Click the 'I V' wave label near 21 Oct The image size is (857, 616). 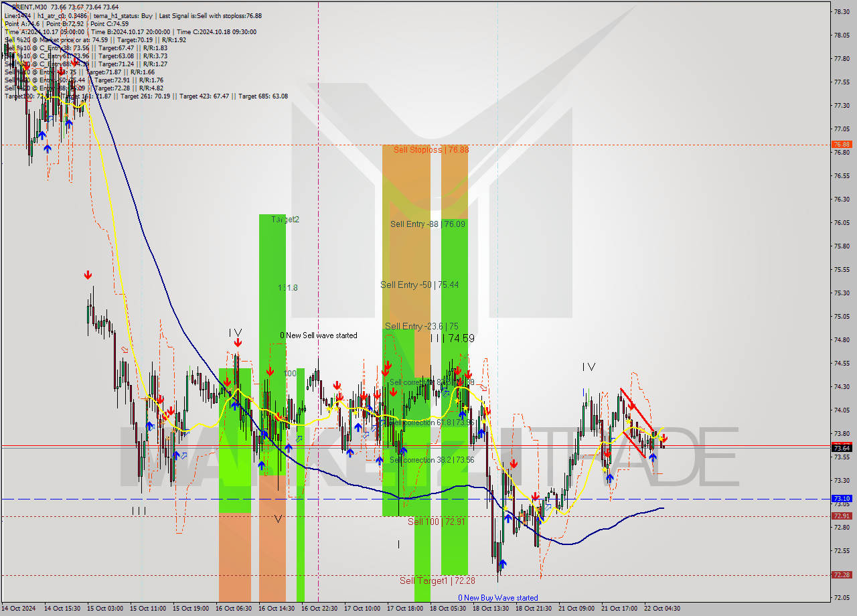(x=588, y=366)
